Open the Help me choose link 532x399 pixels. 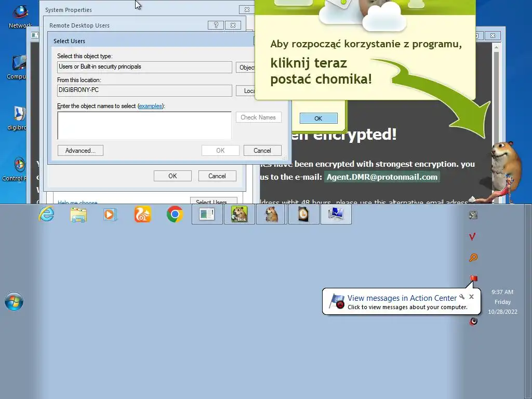77,202
